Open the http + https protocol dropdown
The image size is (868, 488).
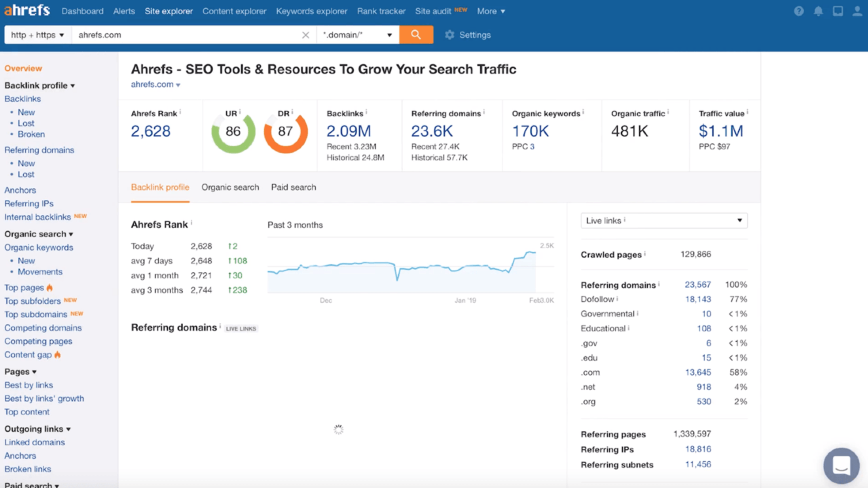(38, 35)
